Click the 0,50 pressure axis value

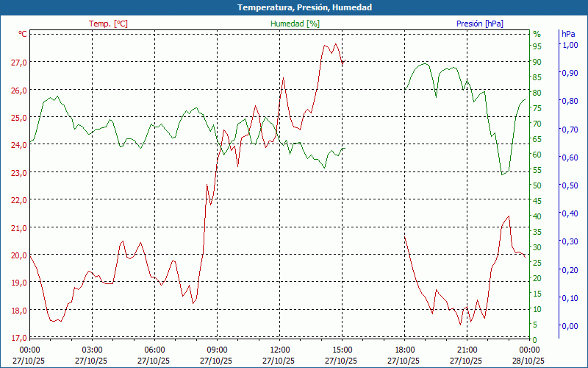tap(570, 185)
